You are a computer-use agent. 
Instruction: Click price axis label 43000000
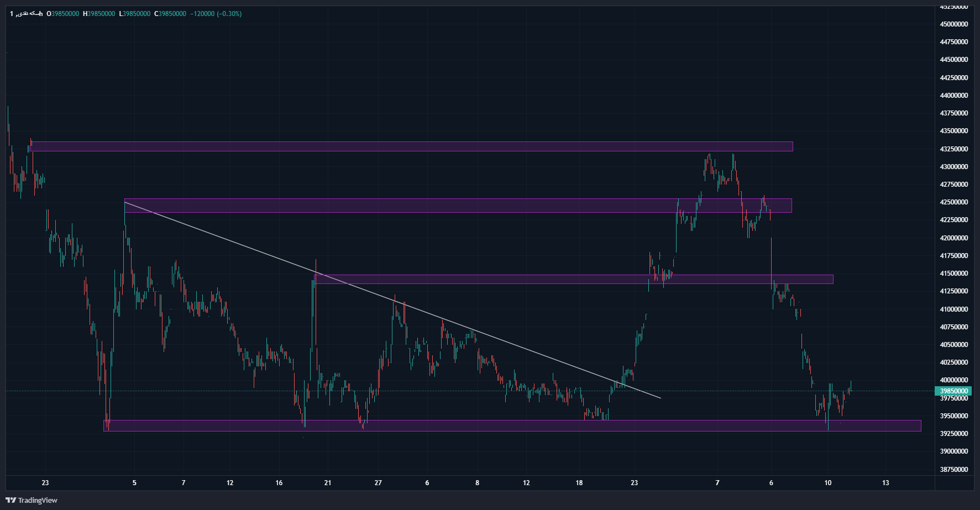point(954,167)
